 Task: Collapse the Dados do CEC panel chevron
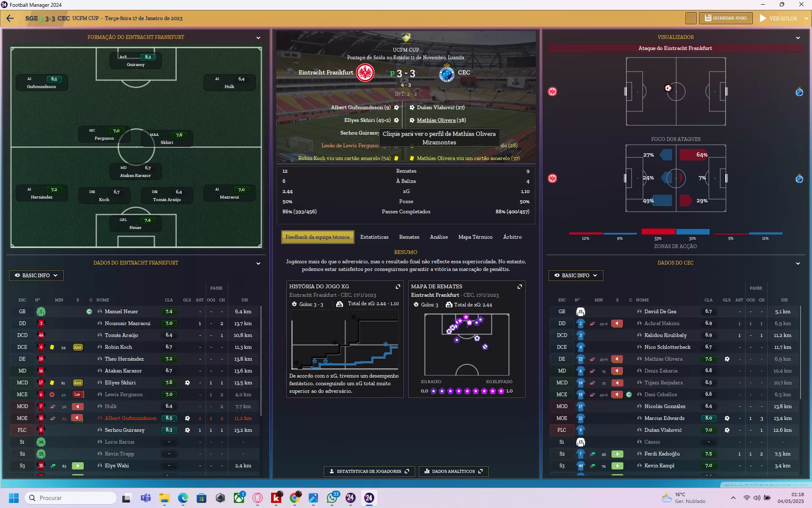click(798, 263)
